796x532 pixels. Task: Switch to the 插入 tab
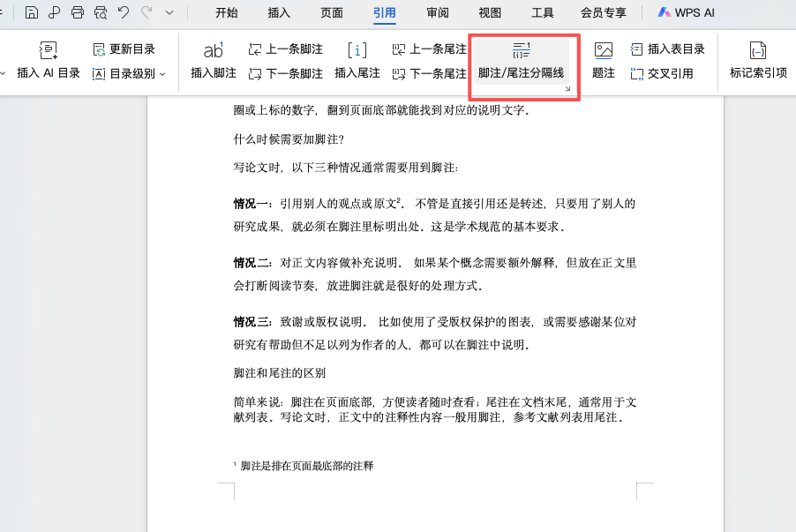(279, 12)
